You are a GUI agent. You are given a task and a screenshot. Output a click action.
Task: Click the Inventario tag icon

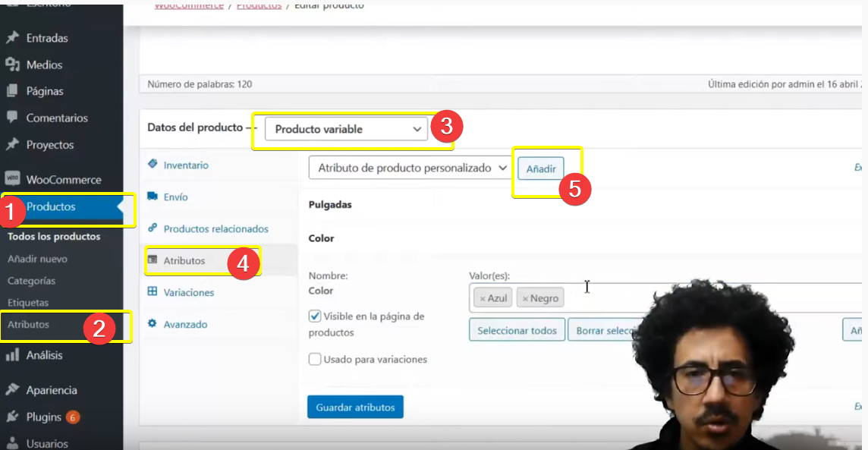153,164
